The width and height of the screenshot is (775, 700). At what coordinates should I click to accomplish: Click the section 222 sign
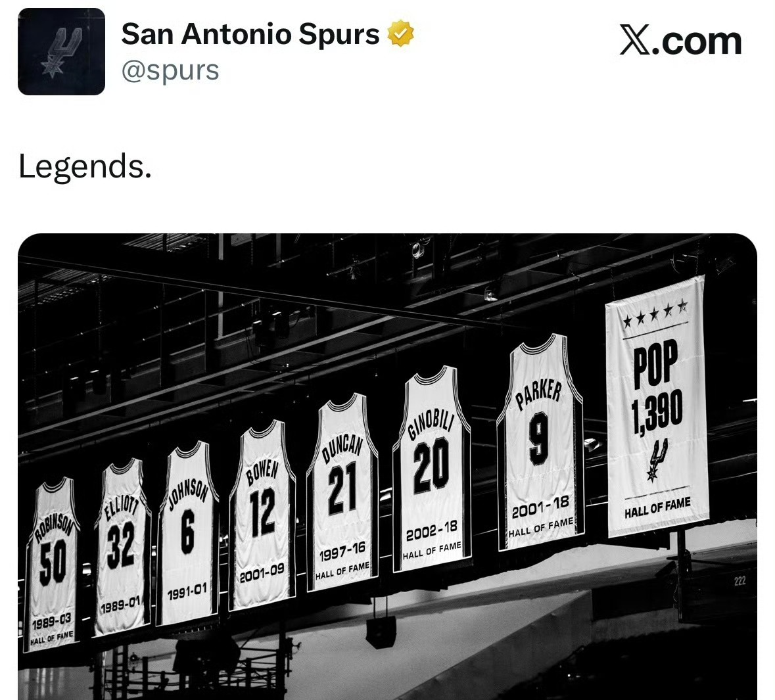[x=740, y=581]
